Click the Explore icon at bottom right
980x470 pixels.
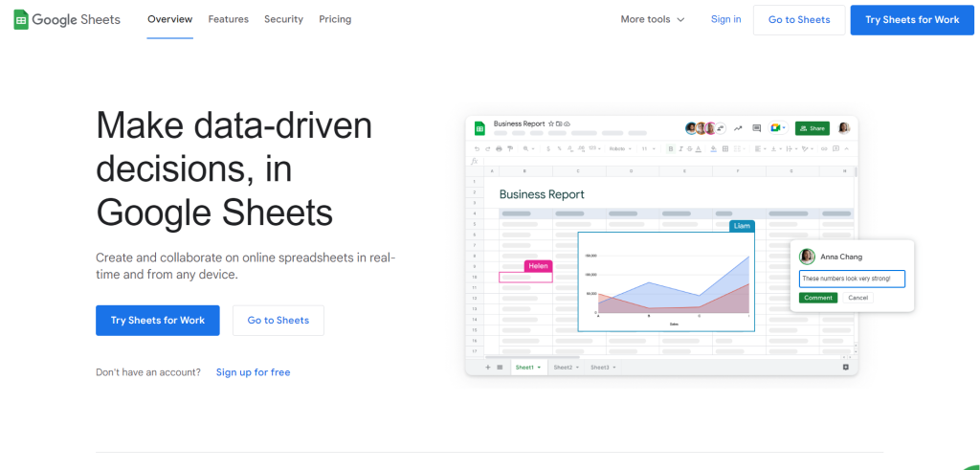[x=846, y=368]
